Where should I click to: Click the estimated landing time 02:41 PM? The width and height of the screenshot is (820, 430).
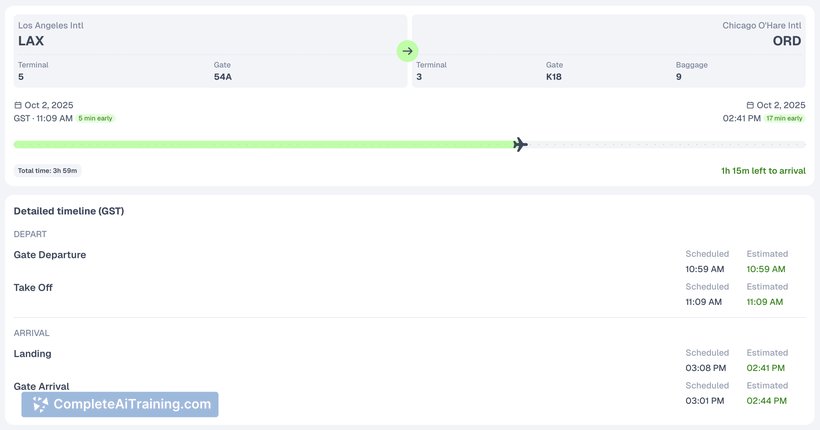[x=766, y=368]
